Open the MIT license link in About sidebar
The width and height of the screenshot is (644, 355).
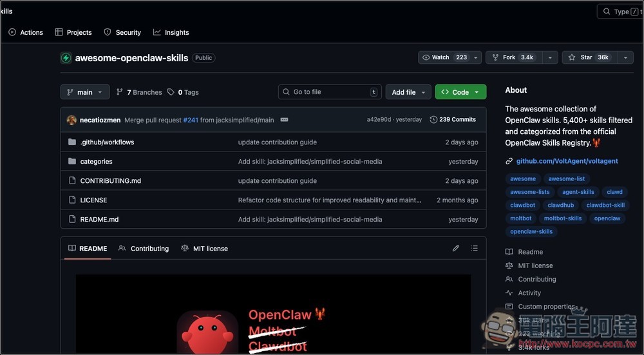click(529, 265)
